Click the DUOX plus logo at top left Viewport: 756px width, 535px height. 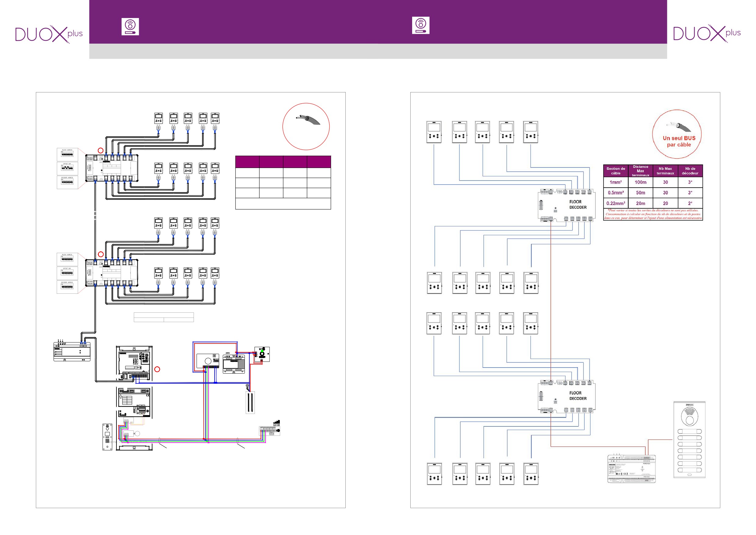point(49,34)
